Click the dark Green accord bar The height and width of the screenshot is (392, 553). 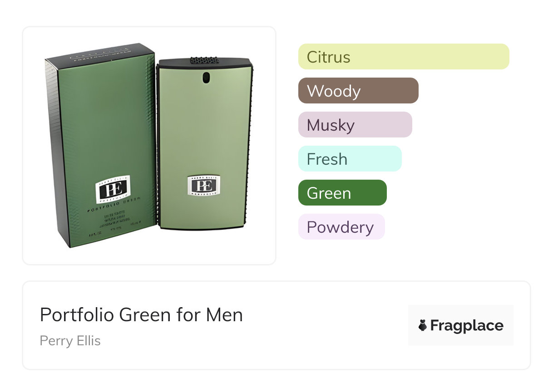pyautogui.click(x=342, y=193)
